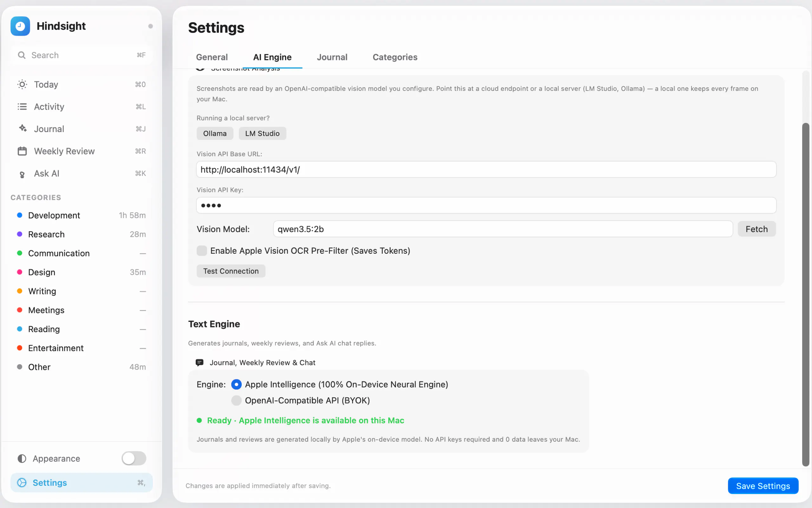Select Apple Intelligence engine radio button
The height and width of the screenshot is (508, 812).
point(236,384)
